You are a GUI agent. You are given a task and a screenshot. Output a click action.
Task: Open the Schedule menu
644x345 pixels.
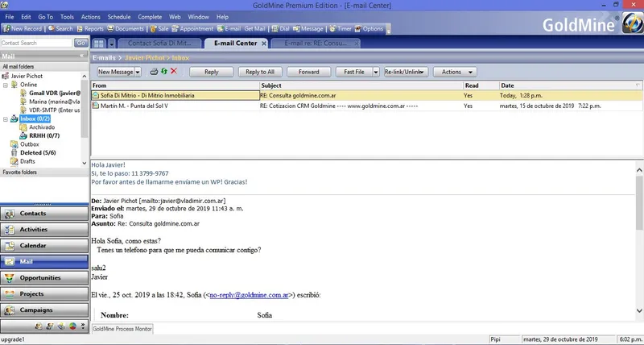coord(119,17)
